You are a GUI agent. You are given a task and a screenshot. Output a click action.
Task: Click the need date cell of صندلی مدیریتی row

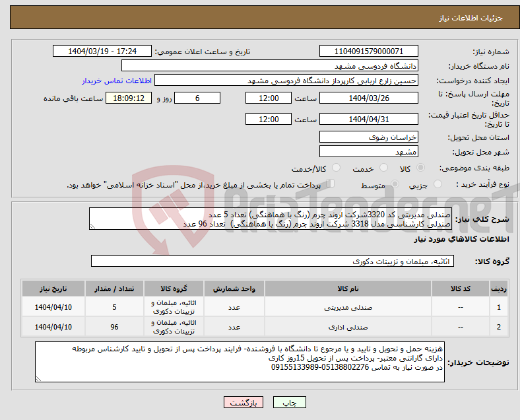[x=53, y=307]
